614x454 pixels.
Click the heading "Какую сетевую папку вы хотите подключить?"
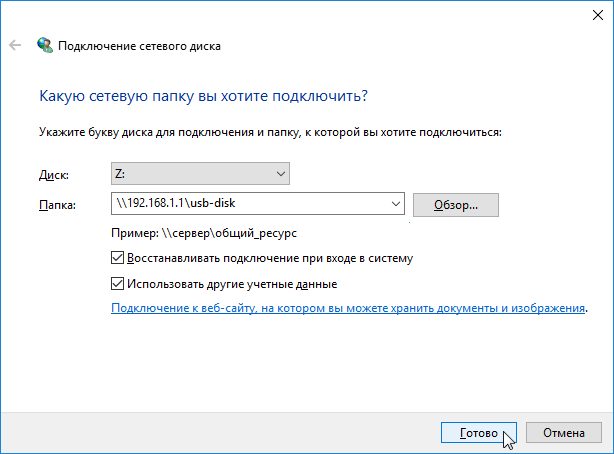coord(203,96)
